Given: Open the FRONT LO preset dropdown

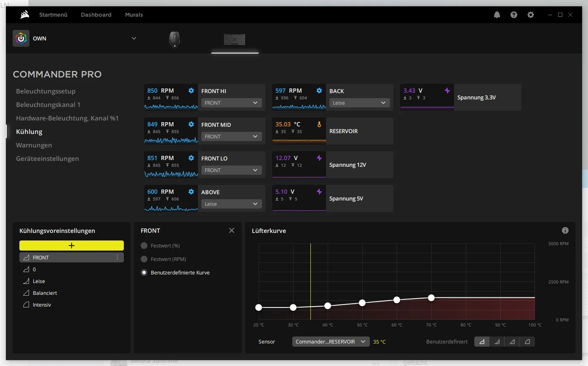Looking at the screenshot, I should tap(232, 170).
